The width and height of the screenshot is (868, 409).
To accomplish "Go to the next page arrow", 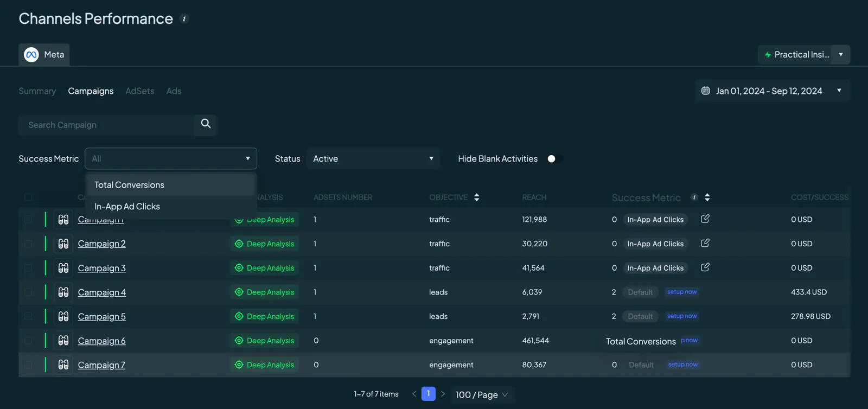I will 443,394.
